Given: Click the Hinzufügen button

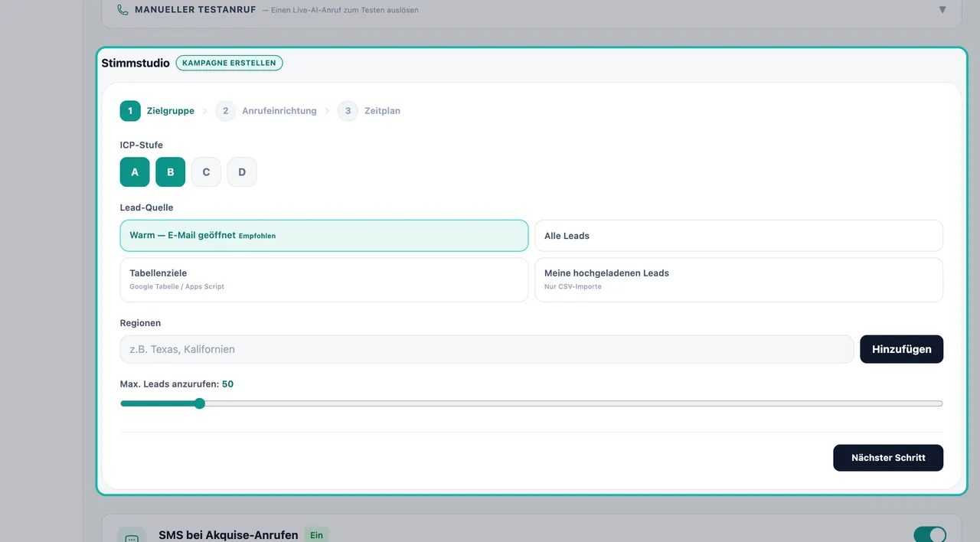Looking at the screenshot, I should [x=902, y=349].
